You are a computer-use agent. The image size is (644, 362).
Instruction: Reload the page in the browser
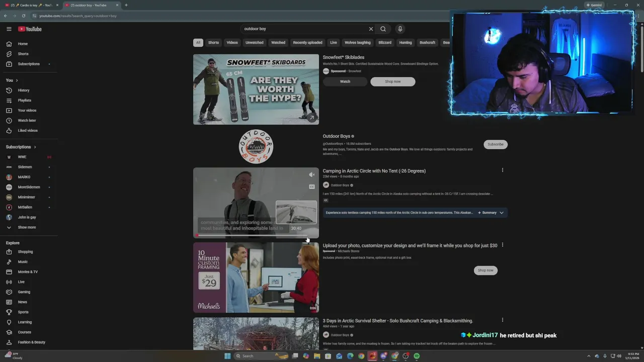coord(23,16)
